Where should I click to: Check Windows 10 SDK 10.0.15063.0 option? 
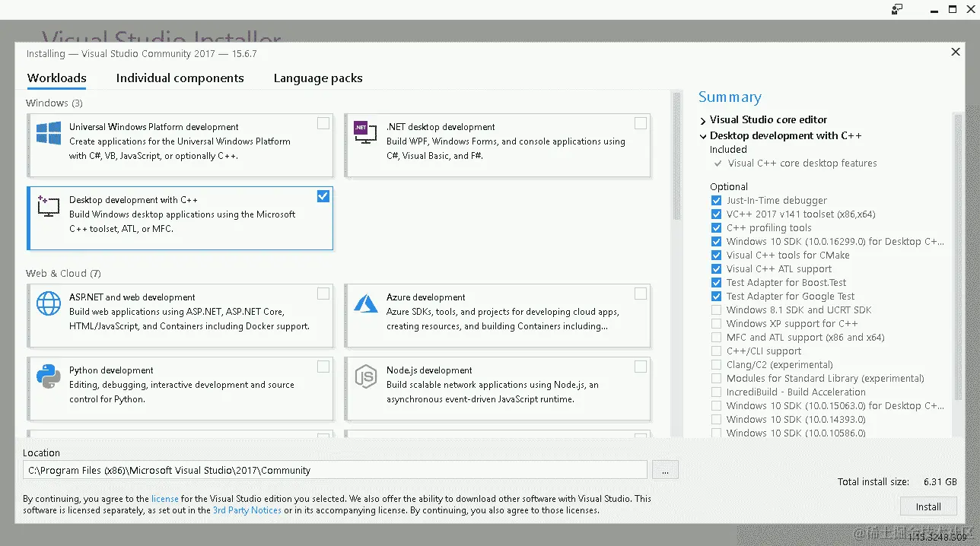click(x=716, y=406)
